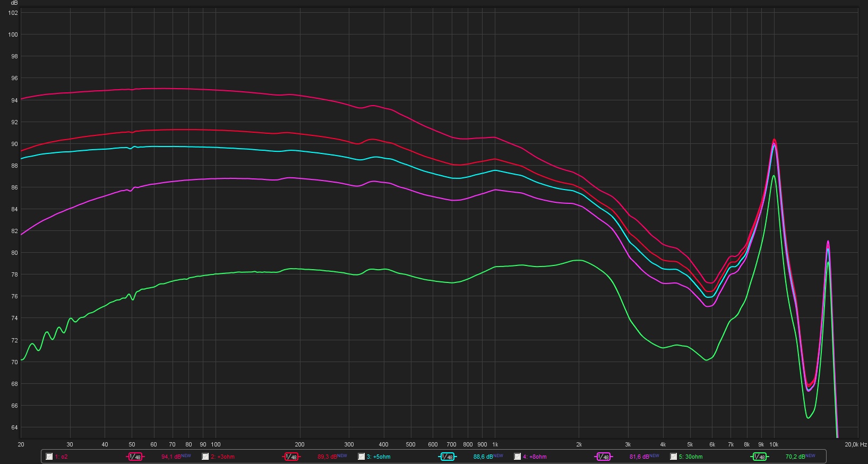
Task: Toggle the checkbox for trace 5: 30ohm
Action: [x=674, y=457]
